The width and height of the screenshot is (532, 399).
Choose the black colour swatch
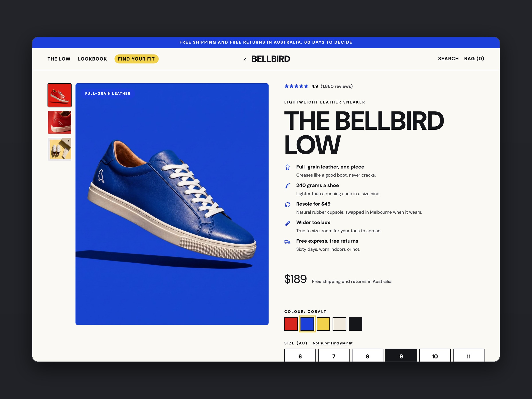pos(356,324)
